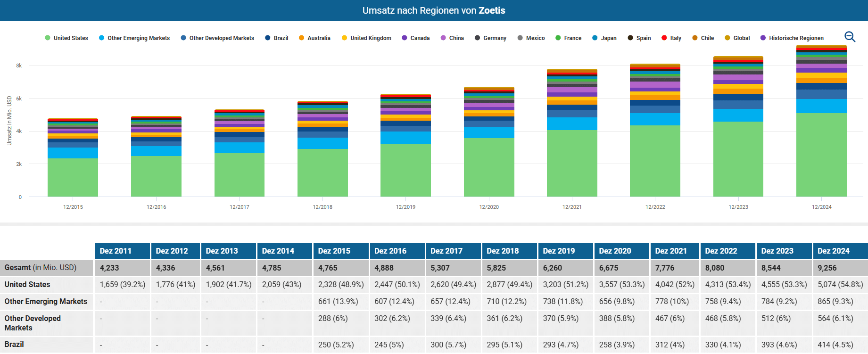Click the Dez 2017 column header
The height and width of the screenshot is (354, 868).
point(453,251)
